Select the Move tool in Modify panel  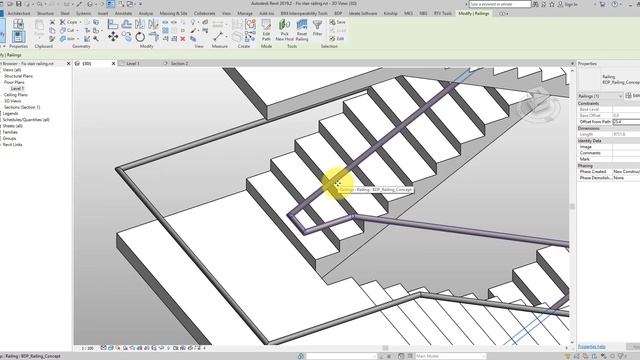[x=113, y=37]
